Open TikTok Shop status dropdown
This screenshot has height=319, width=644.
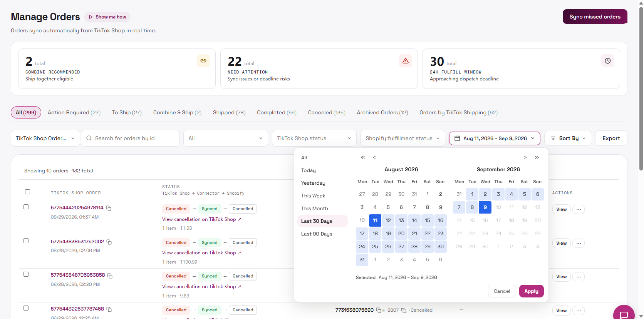point(314,138)
